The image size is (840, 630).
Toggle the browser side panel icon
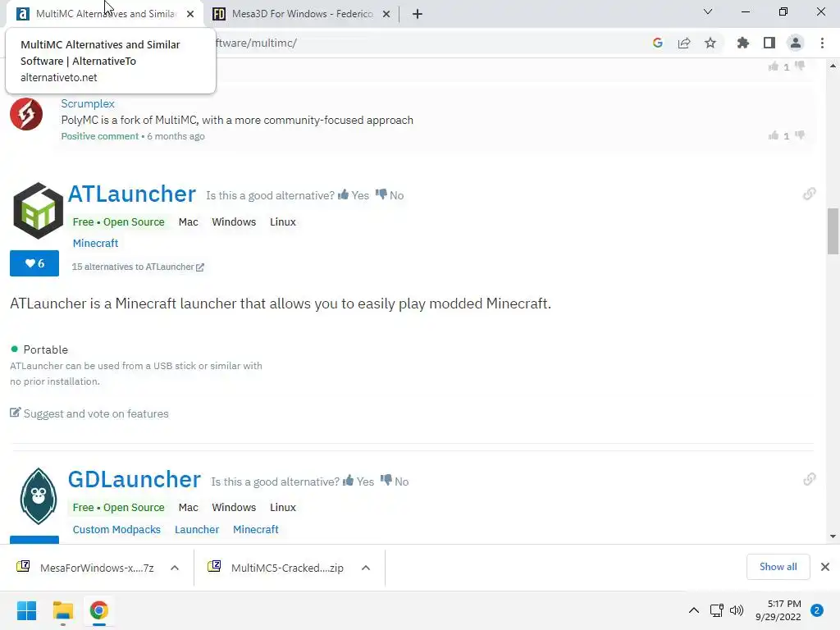[769, 43]
